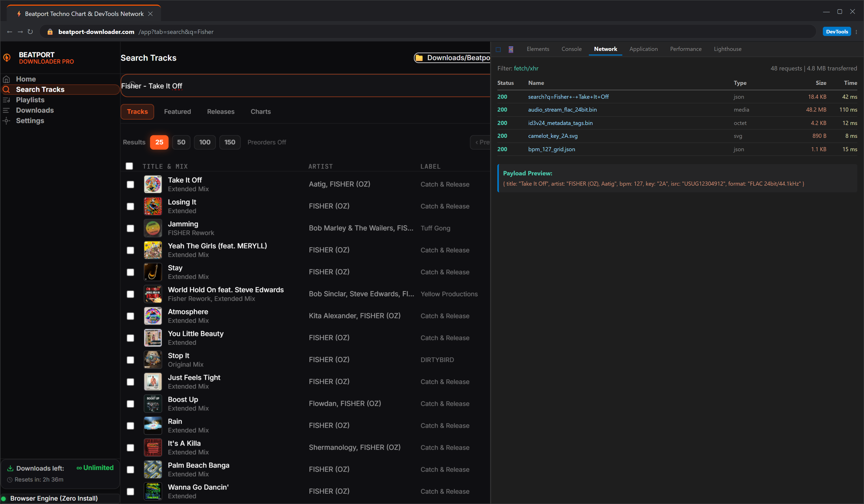
Task: Click the browser forward arrow
Action: click(20, 32)
